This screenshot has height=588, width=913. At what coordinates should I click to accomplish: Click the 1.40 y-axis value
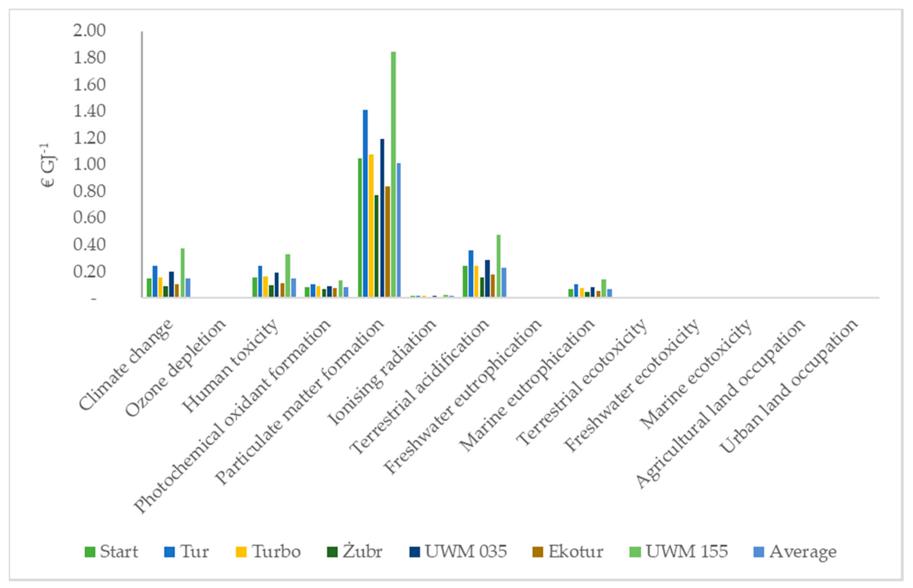click(x=89, y=111)
